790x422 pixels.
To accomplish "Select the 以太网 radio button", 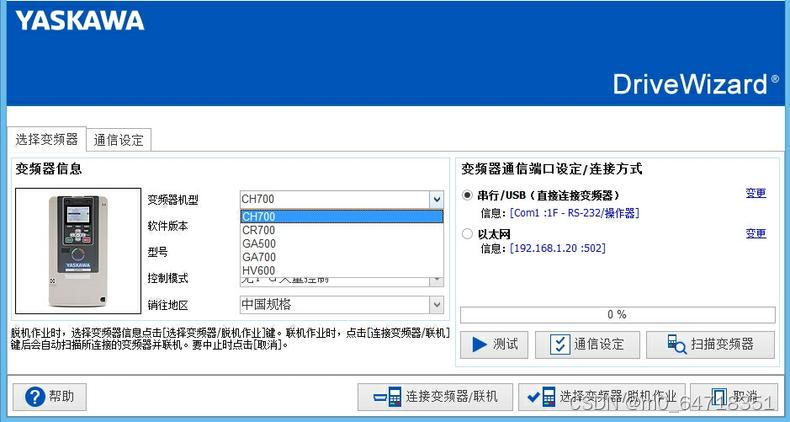I will coord(467,234).
